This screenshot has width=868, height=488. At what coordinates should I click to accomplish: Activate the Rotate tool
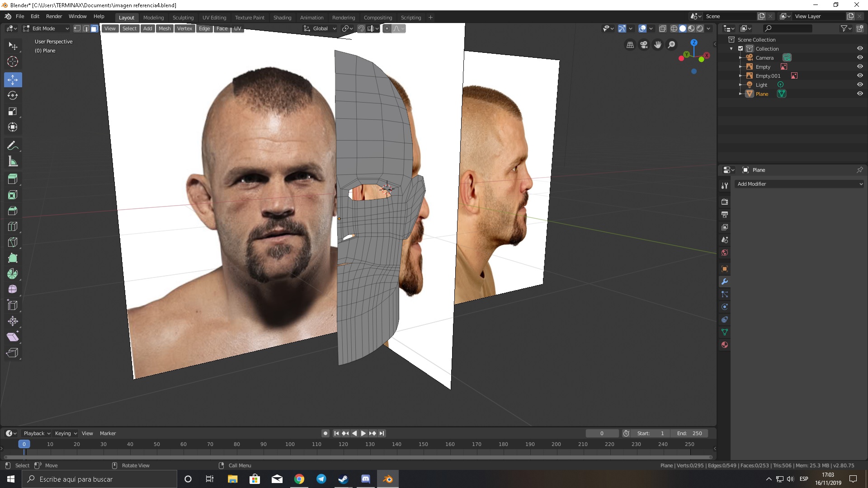click(13, 95)
